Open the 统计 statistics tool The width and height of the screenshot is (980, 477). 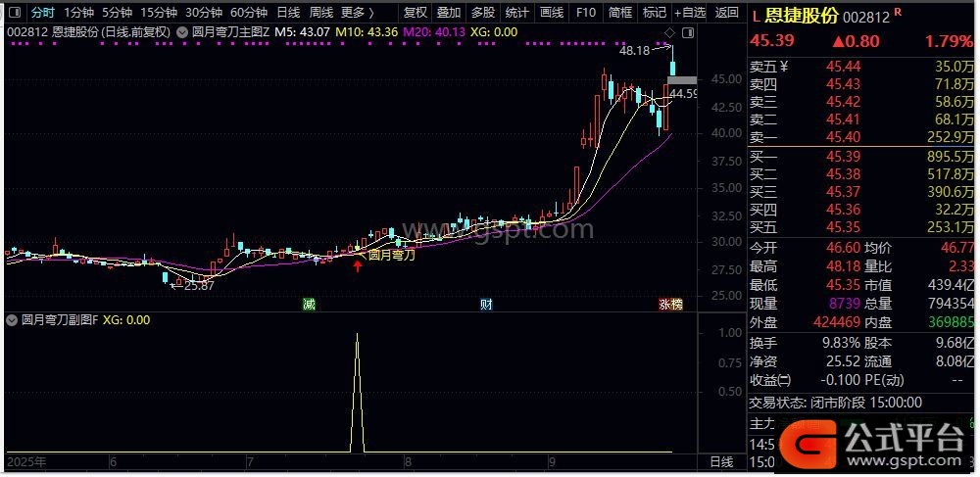516,12
